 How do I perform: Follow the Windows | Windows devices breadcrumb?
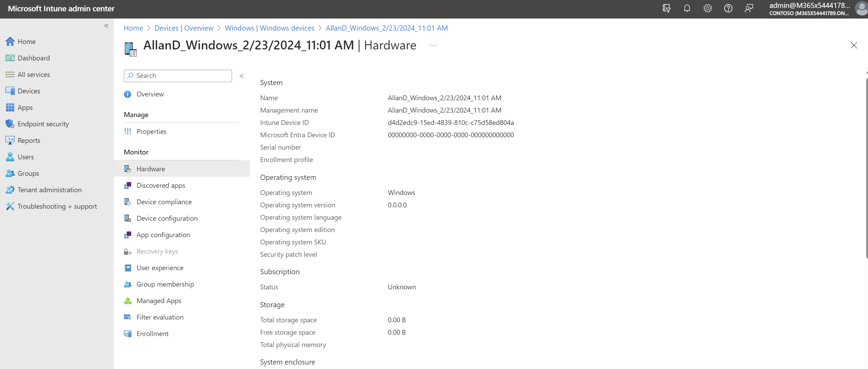click(x=269, y=28)
